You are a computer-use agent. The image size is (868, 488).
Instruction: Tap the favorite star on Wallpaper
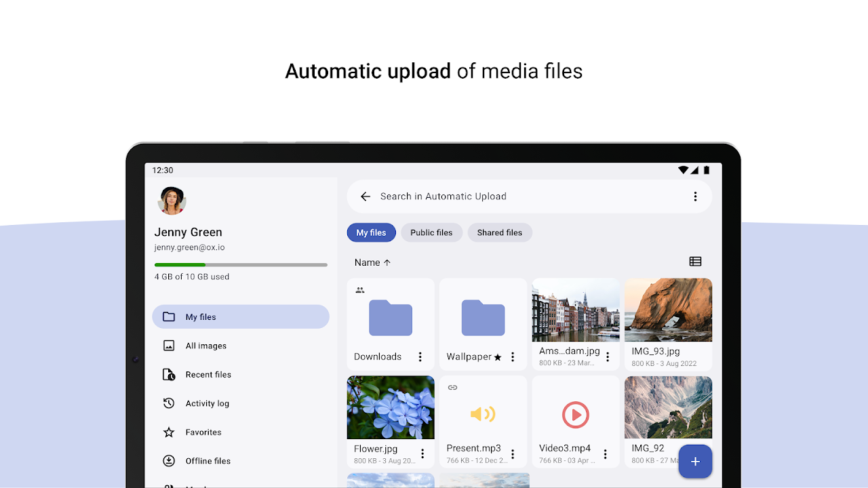tap(498, 357)
